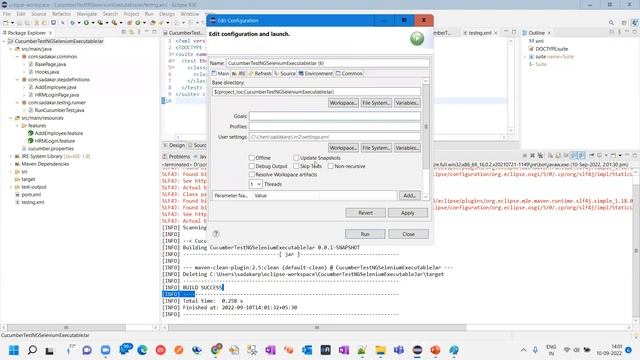Image resolution: width=640 pixels, height=360 pixels.
Task: Click the Pin Console icon
Action: coord(591,156)
